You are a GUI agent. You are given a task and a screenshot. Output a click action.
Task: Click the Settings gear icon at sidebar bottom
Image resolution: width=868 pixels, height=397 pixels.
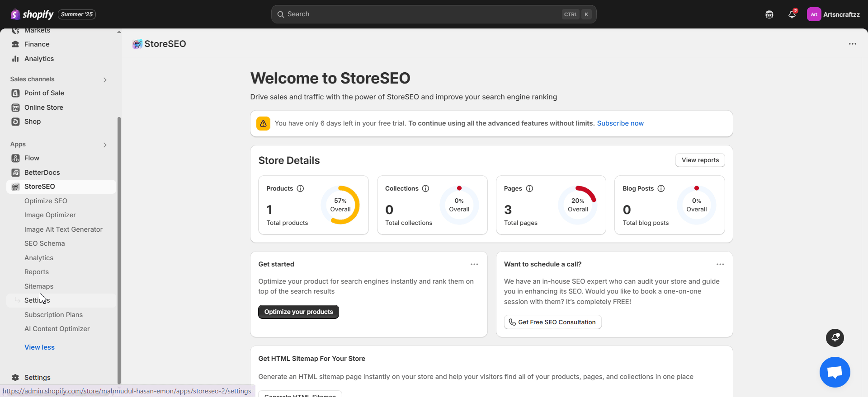point(15,378)
